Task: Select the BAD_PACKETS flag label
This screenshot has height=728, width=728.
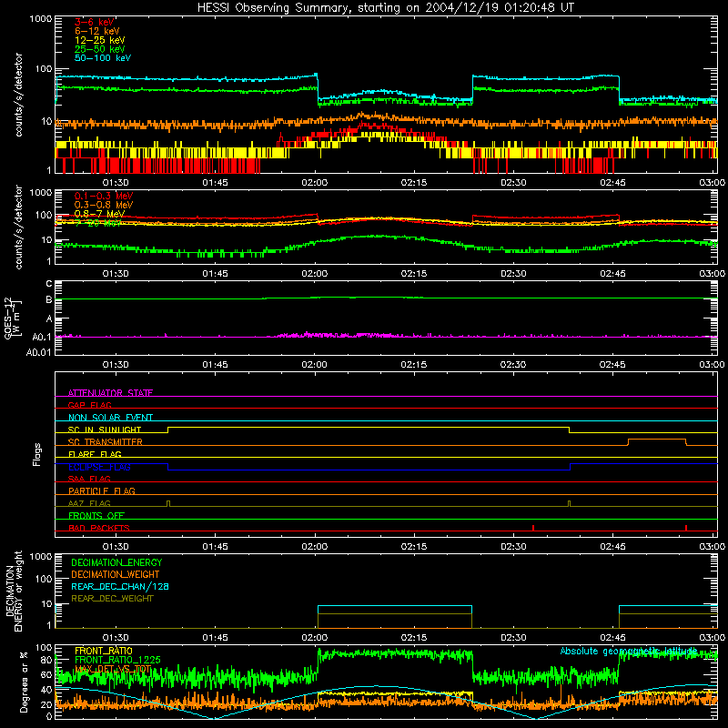Action: click(x=99, y=528)
